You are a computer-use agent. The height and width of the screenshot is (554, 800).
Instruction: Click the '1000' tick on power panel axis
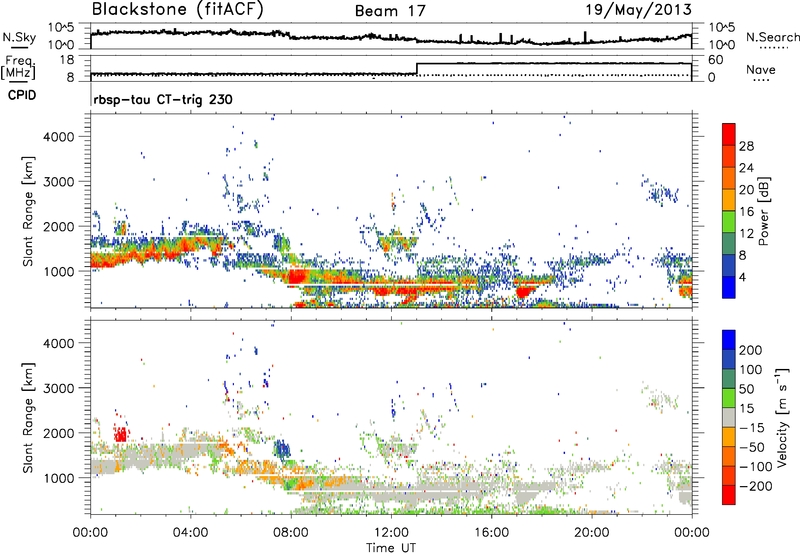click(x=59, y=271)
